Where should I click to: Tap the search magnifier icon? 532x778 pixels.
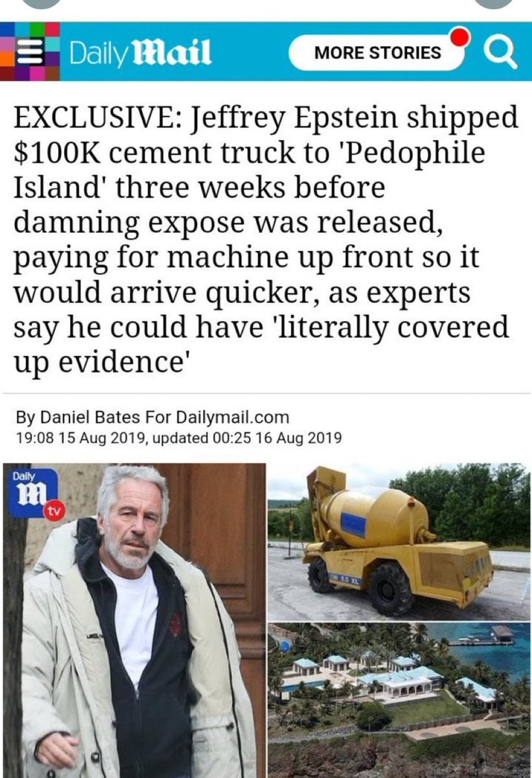click(500, 53)
